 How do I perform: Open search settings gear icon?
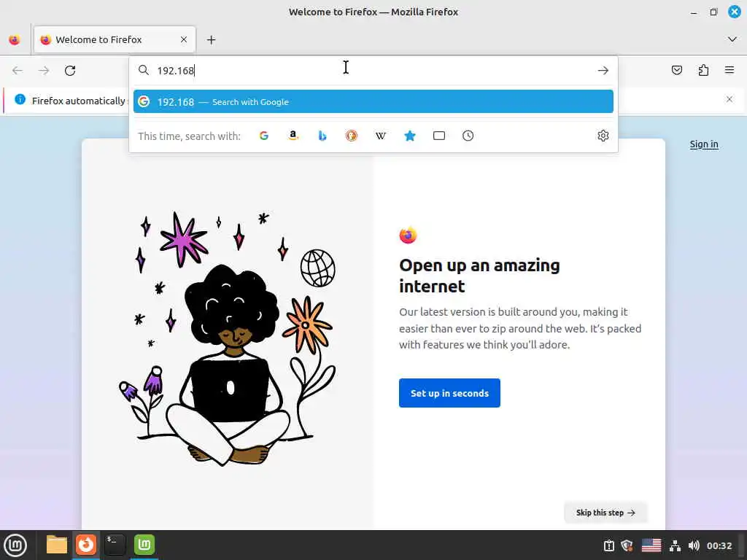pyautogui.click(x=603, y=136)
